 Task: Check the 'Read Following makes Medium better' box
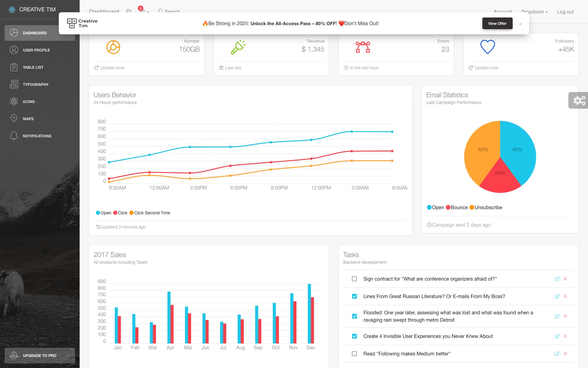(354, 354)
